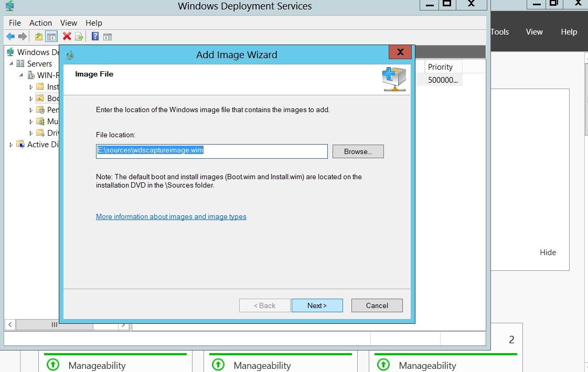Click the Servers node icon in tree

[21, 64]
